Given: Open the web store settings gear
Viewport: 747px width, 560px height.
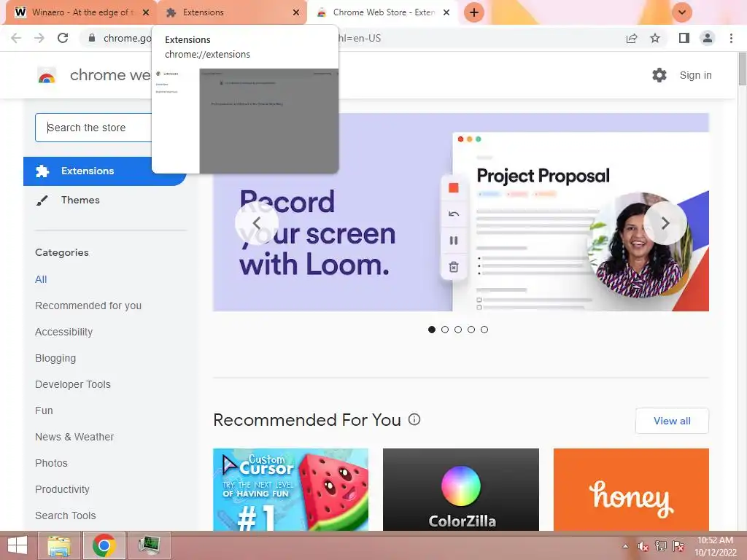Looking at the screenshot, I should [659, 75].
